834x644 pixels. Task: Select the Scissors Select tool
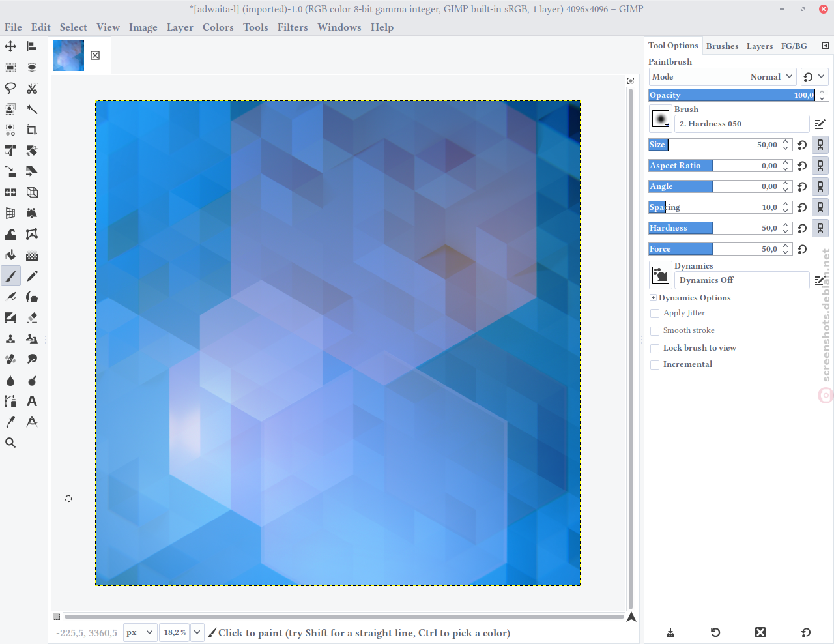point(31,88)
